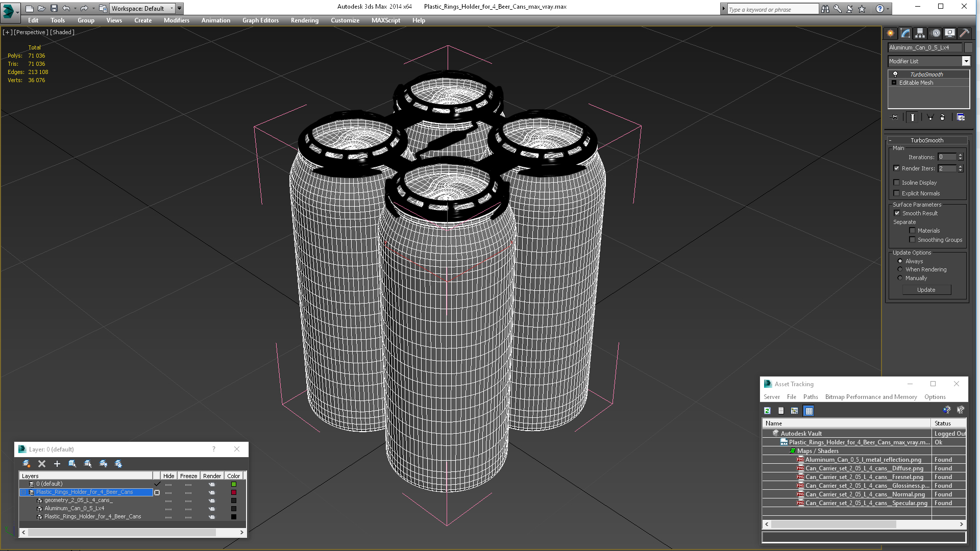980x551 pixels.
Task: Select the When Rendering update option
Action: (900, 269)
